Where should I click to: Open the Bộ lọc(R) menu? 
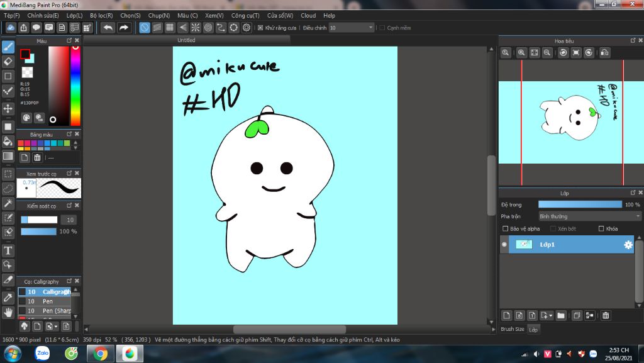coord(101,15)
